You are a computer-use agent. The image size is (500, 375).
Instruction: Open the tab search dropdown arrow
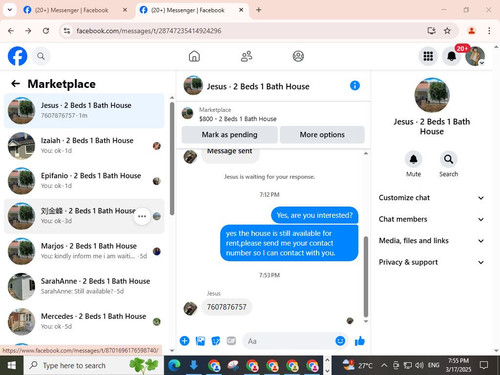(10, 10)
